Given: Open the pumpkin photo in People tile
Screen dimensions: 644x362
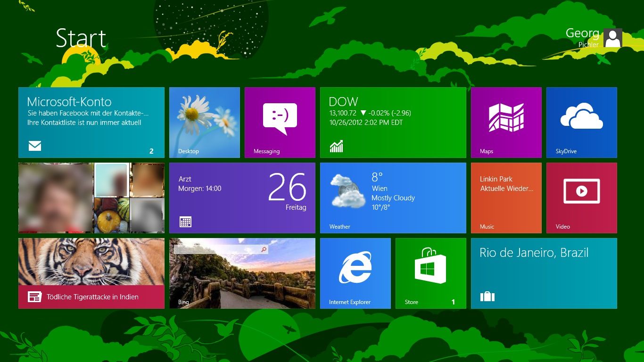Looking at the screenshot, I should tap(111, 215).
